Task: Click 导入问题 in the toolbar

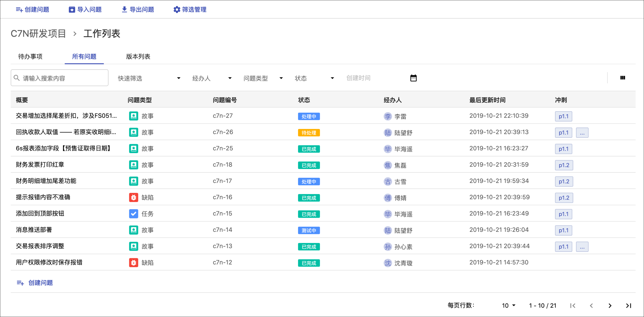Action: [85, 9]
